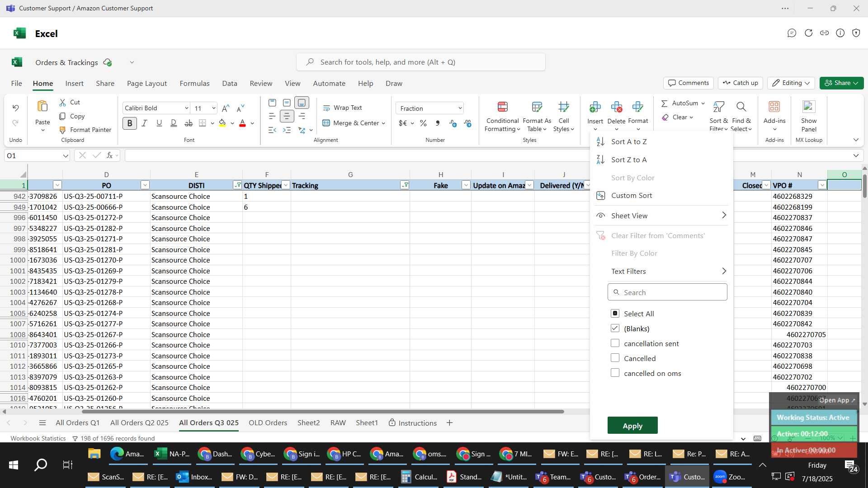Screen dimensions: 868x488
Task: Open Workbook Statistics
Action: click(x=38, y=438)
